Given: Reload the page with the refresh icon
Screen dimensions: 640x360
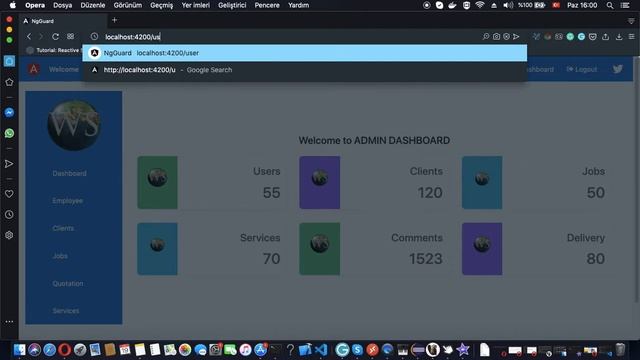Looking at the screenshot, I should tap(56, 37).
